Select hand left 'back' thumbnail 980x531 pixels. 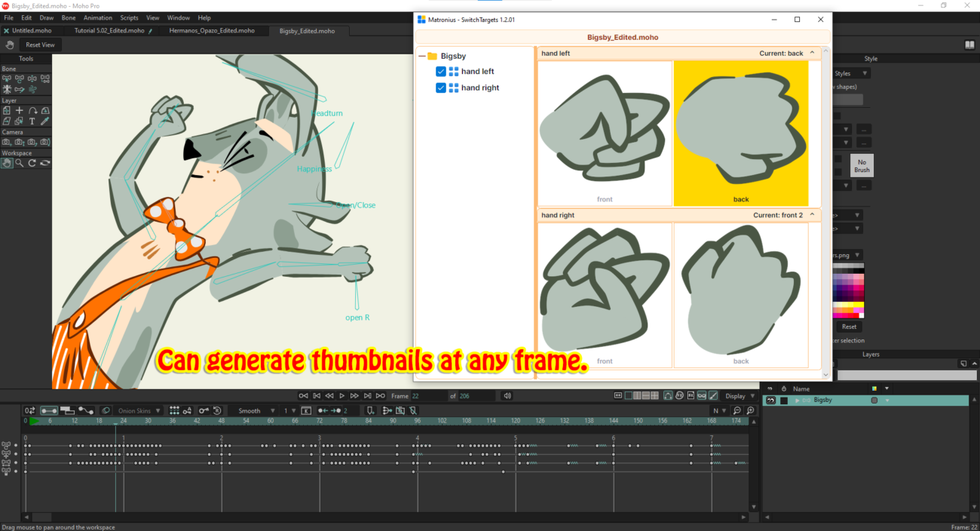point(741,134)
